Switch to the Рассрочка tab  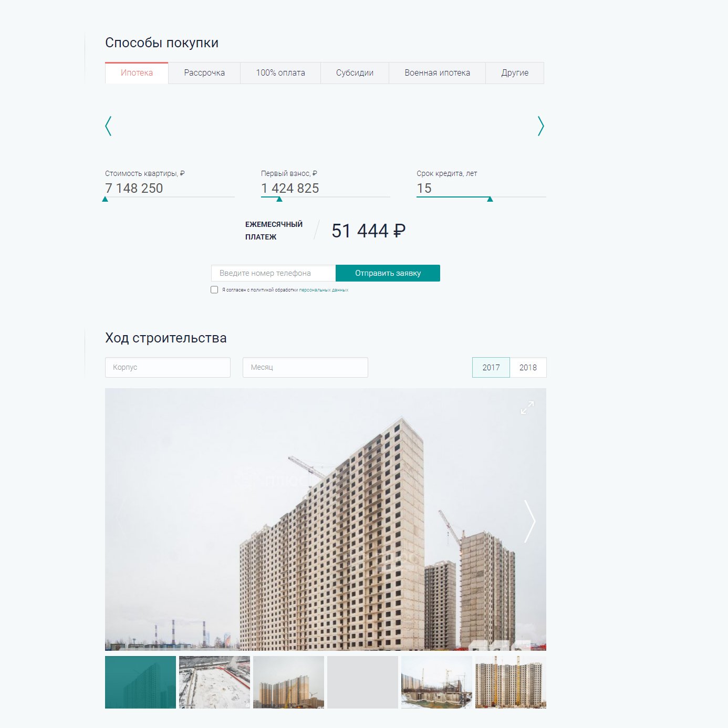[204, 73]
